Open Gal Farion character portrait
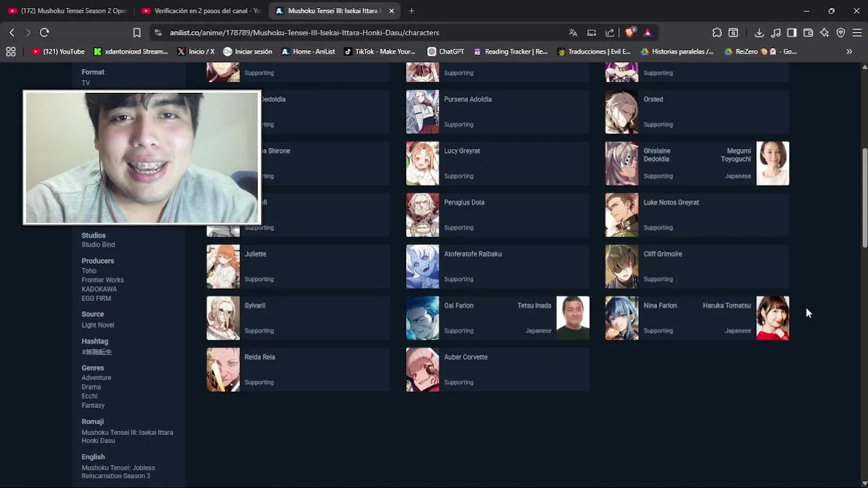Viewport: 868px width, 488px height. click(x=422, y=318)
